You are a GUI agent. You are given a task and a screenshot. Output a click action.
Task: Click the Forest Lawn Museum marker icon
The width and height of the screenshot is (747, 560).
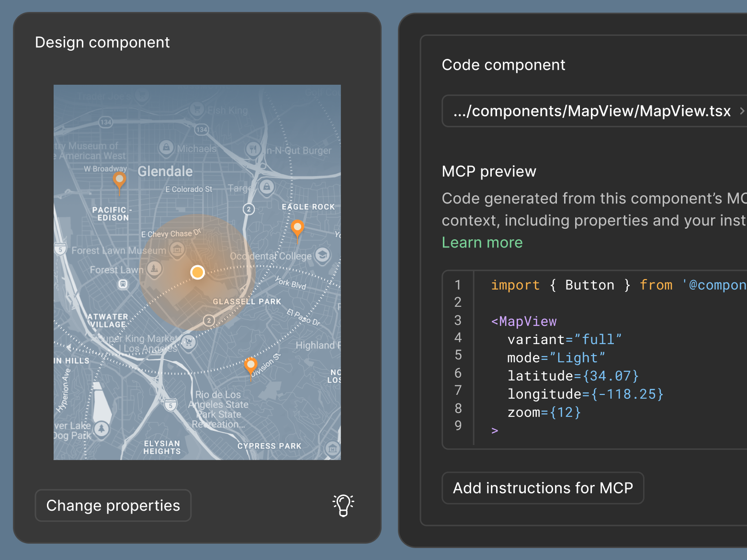[177, 249]
